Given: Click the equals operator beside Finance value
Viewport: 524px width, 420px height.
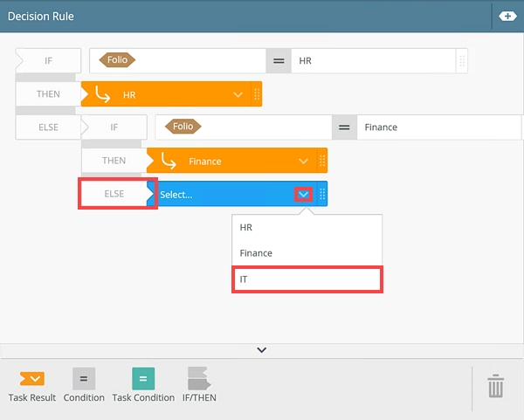Looking at the screenshot, I should coord(344,127).
